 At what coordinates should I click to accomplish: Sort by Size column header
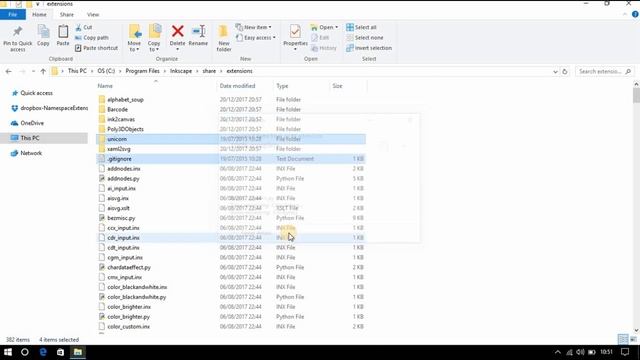point(337,86)
